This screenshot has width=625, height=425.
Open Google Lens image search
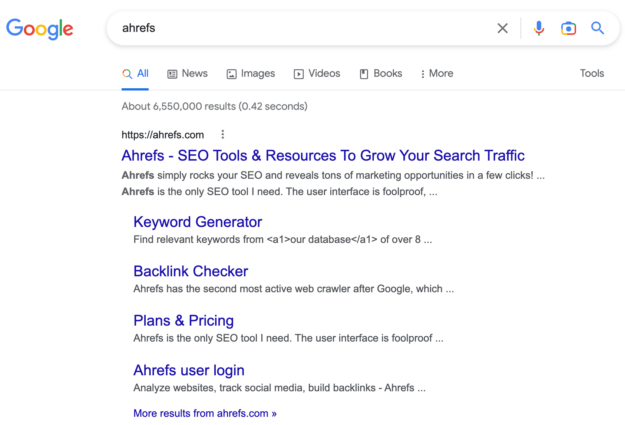tap(568, 28)
